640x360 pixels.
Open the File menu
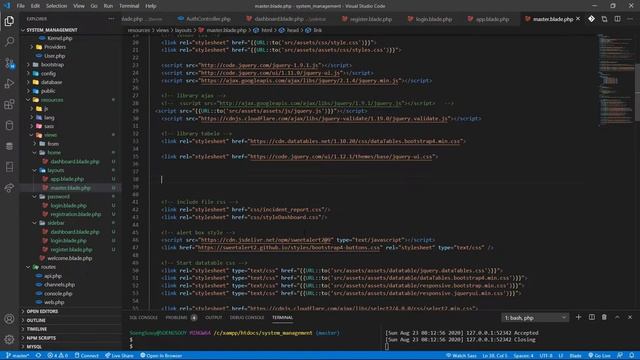(x=20, y=6)
